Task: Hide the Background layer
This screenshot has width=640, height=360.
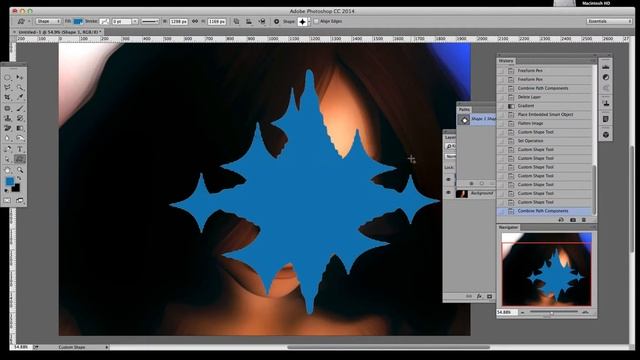Action: click(x=449, y=193)
